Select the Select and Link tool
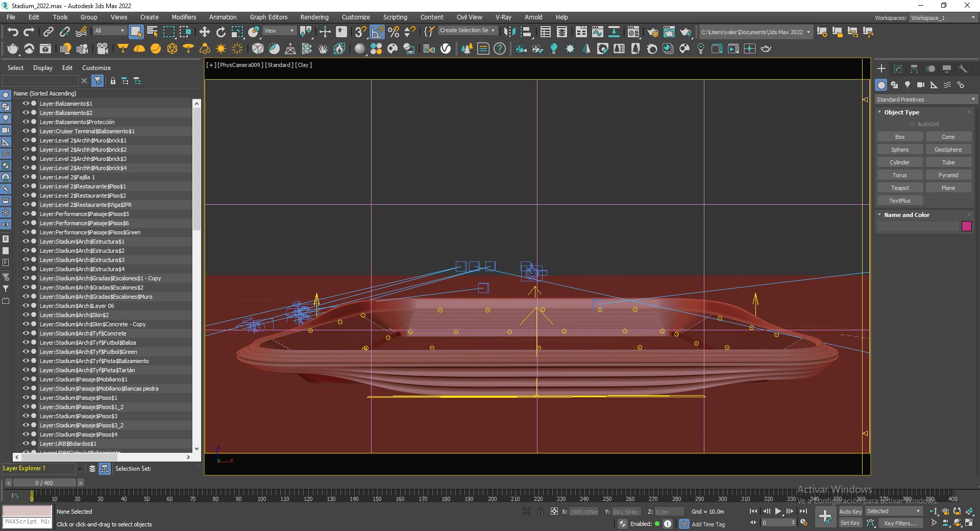The width and height of the screenshot is (980, 531). tap(48, 32)
